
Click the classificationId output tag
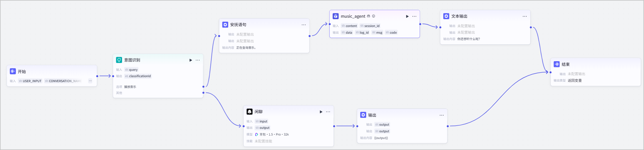[138, 76]
